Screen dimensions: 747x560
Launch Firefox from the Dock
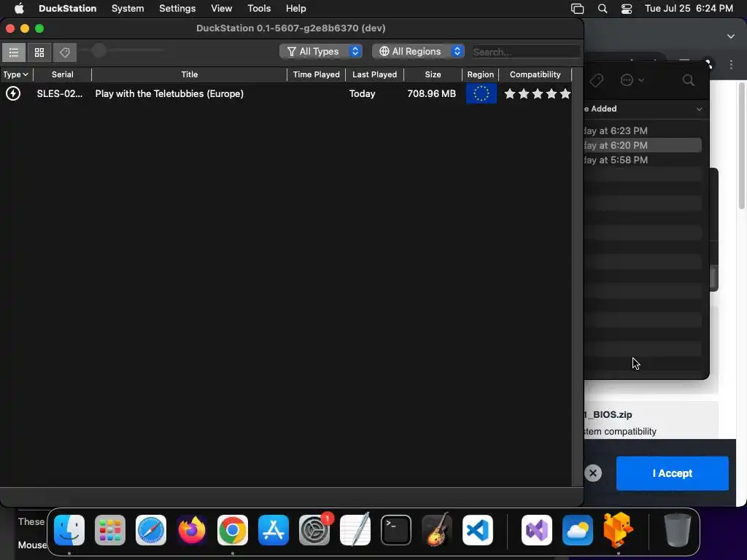point(192,530)
